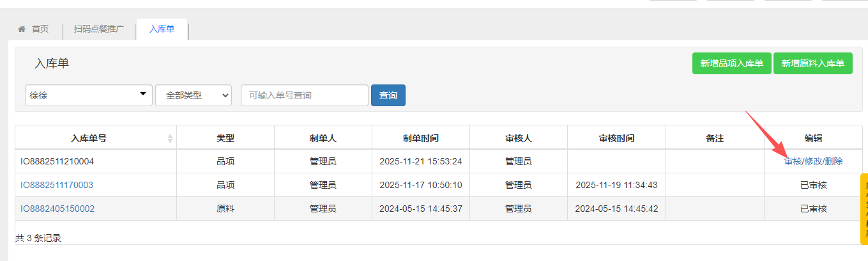
Task: Open receipt IO8882511170003
Action: [57, 185]
